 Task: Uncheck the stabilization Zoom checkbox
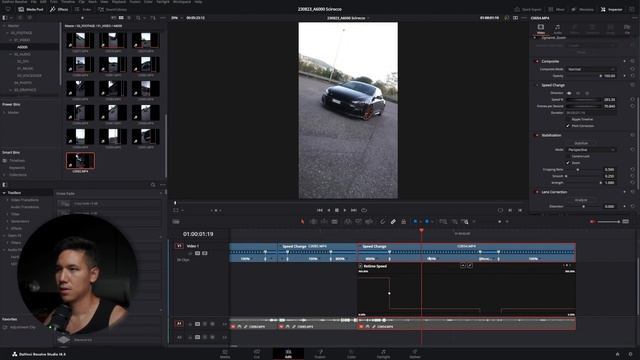tap(568, 162)
